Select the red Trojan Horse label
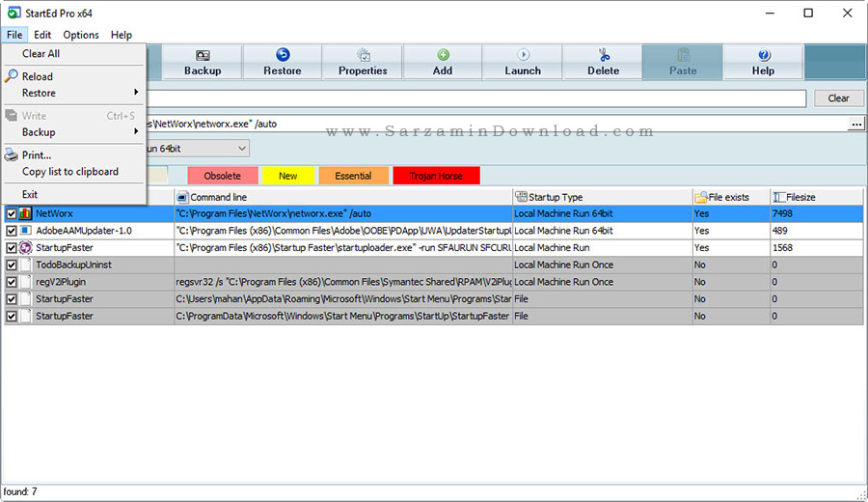This screenshot has height=502, width=868. point(436,176)
